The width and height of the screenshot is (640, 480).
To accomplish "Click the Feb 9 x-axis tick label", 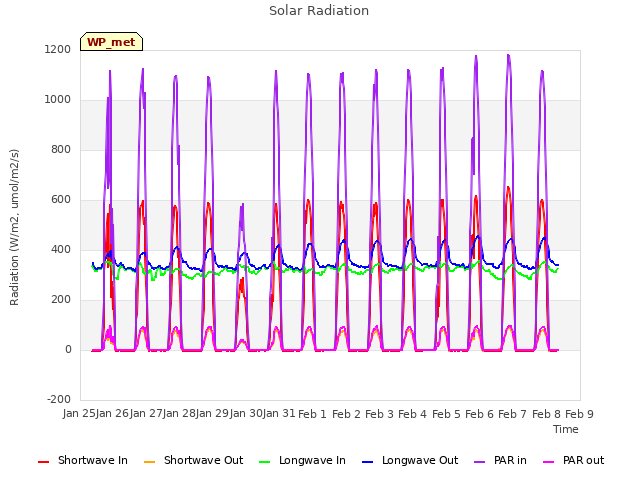I will coord(579,414).
